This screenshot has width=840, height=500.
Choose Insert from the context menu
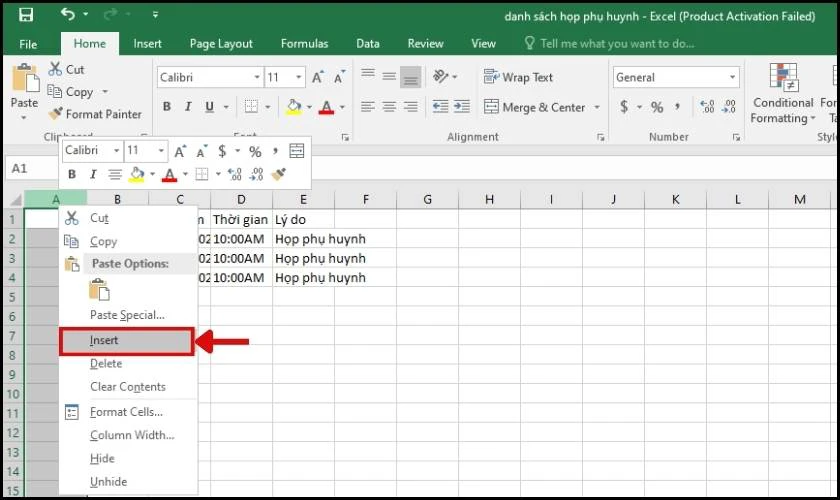104,341
